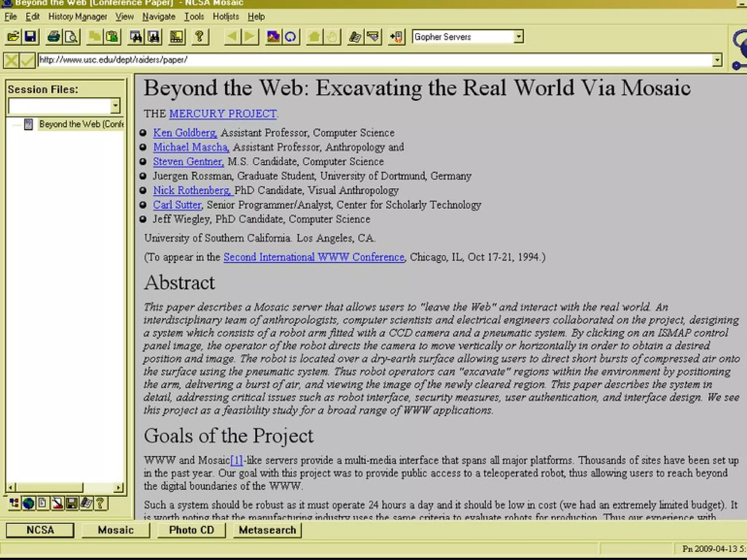747x560 pixels.
Task: Click the newsgroups icon right of Stop
Action: (x=355, y=36)
